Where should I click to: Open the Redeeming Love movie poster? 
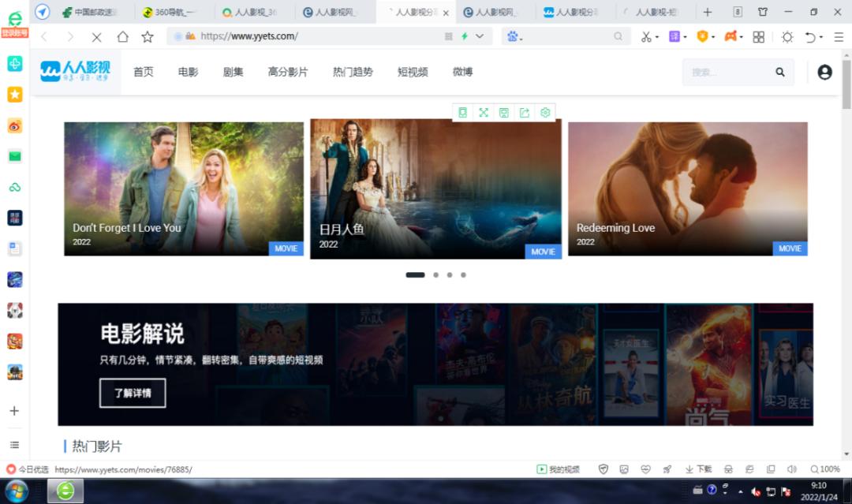687,189
